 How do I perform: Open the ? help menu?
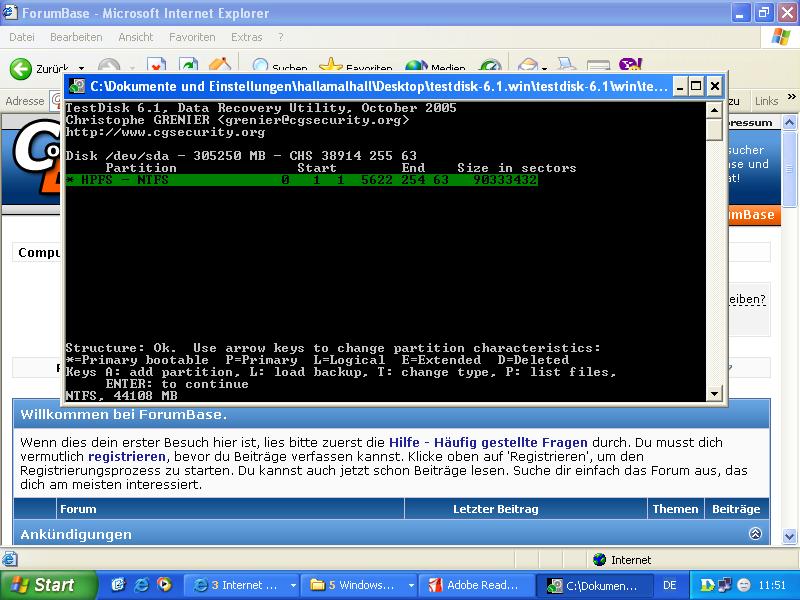[281, 37]
